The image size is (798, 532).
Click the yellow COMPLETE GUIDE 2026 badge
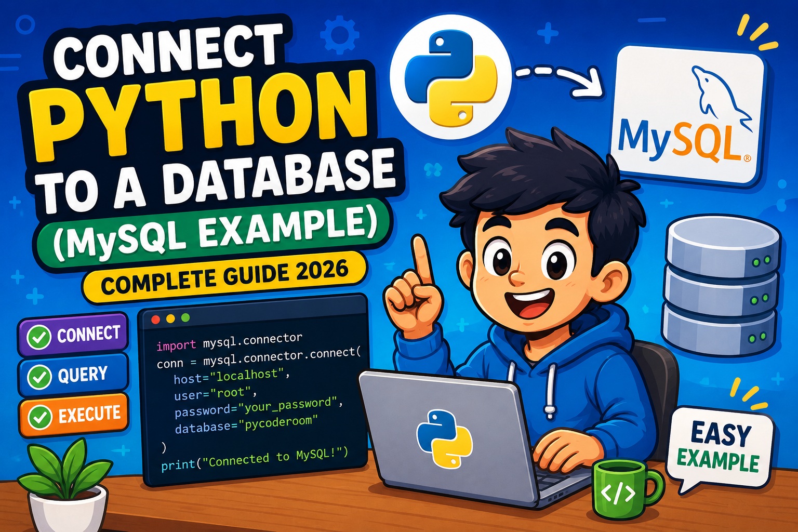[x=224, y=278]
